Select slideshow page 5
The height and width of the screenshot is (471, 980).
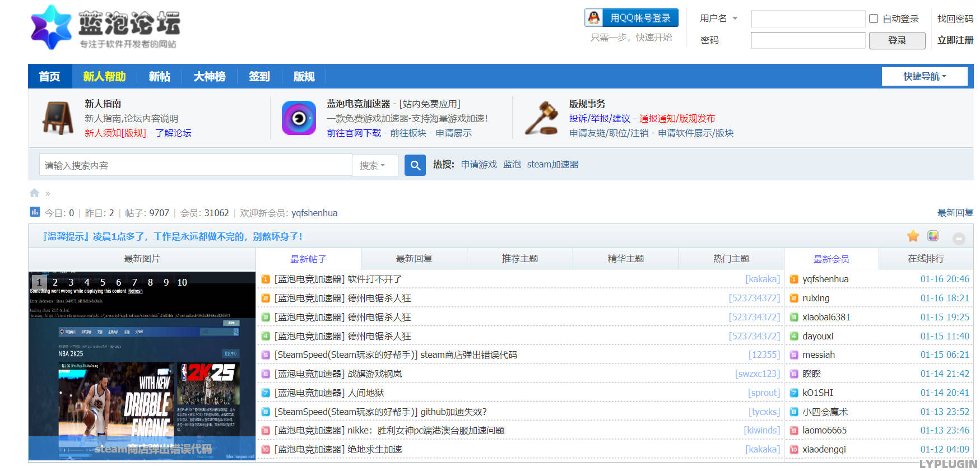(103, 282)
